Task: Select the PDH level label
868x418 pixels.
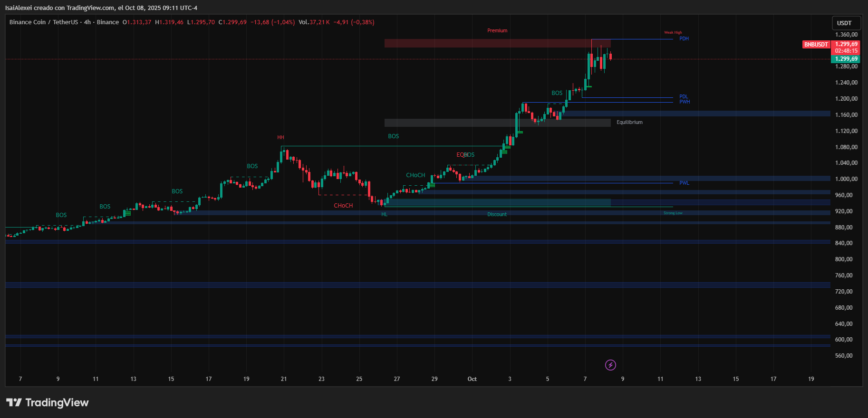Action: point(684,39)
